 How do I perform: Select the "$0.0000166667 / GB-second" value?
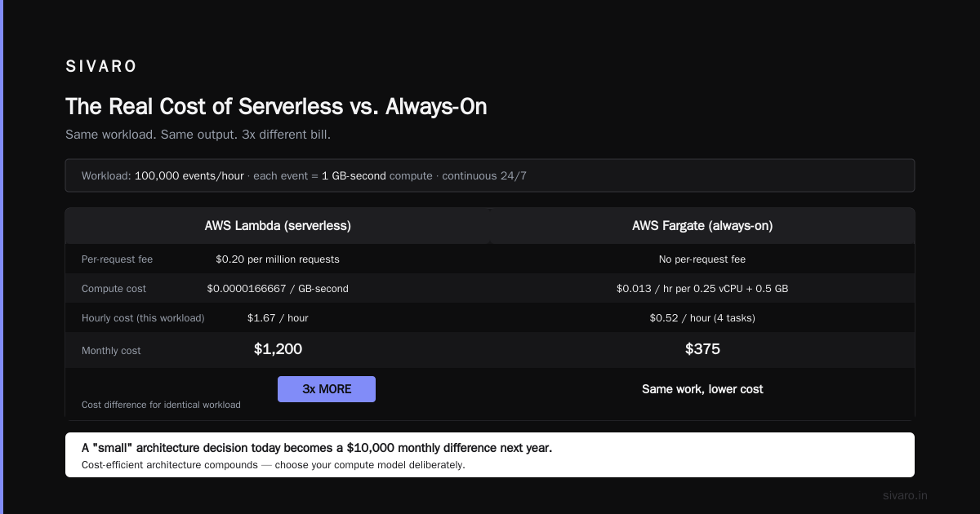[x=278, y=289]
